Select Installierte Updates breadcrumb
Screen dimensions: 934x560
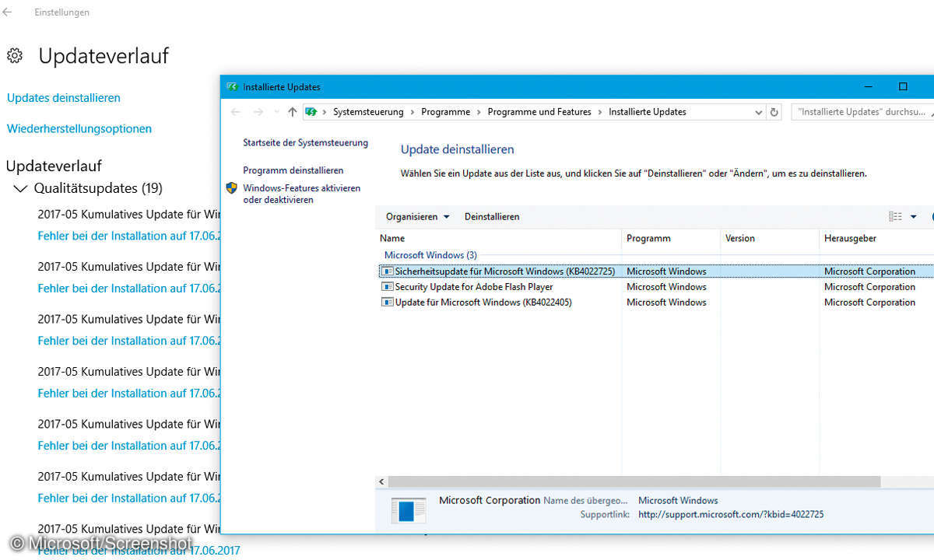point(648,112)
